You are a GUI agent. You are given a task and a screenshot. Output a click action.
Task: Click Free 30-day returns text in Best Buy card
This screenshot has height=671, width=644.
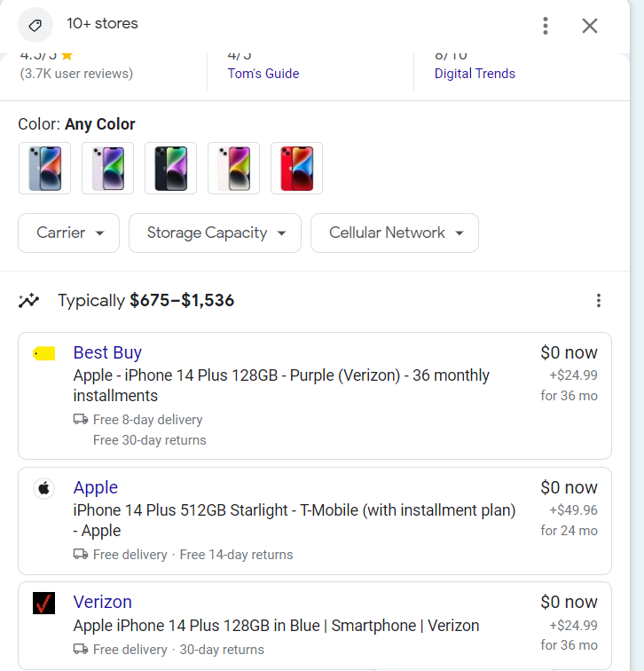(150, 440)
